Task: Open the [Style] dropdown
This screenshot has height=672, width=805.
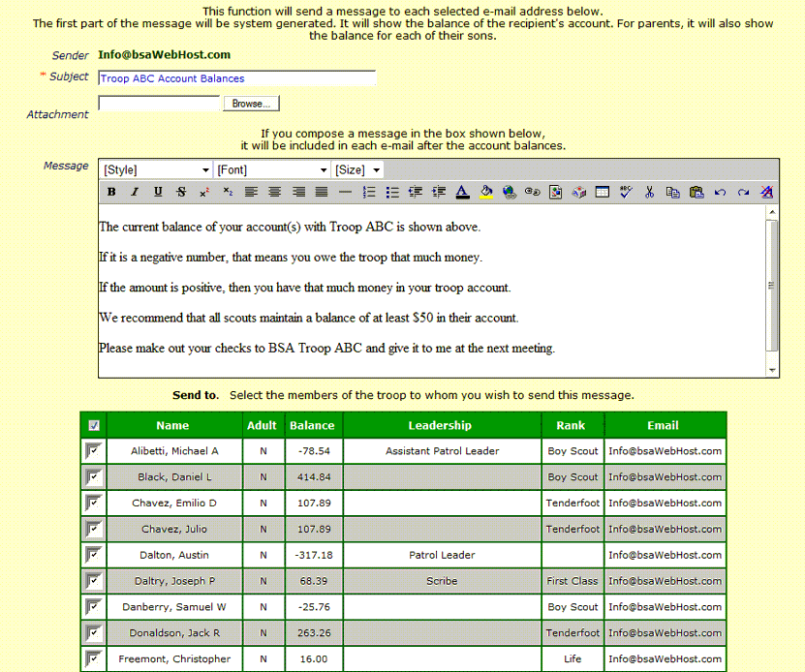Action: 156,169
